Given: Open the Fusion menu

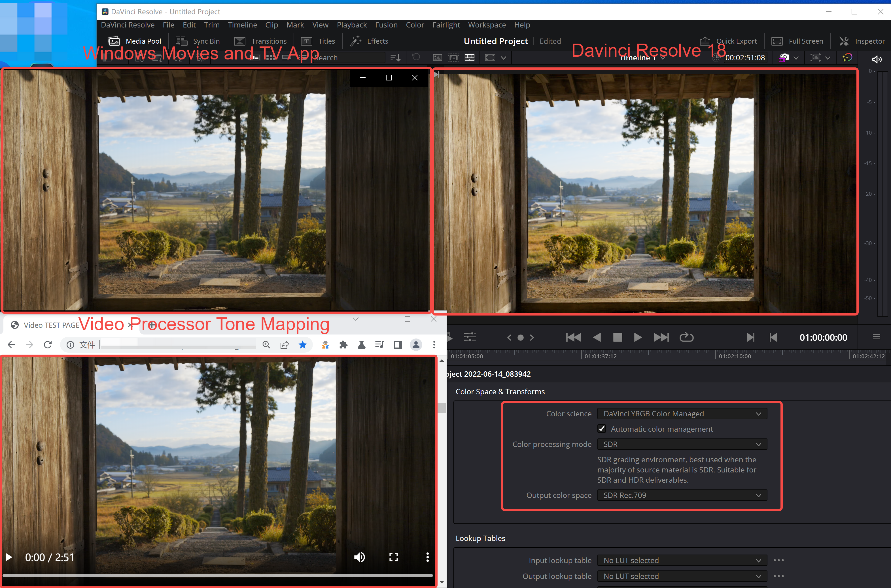Looking at the screenshot, I should (x=387, y=25).
